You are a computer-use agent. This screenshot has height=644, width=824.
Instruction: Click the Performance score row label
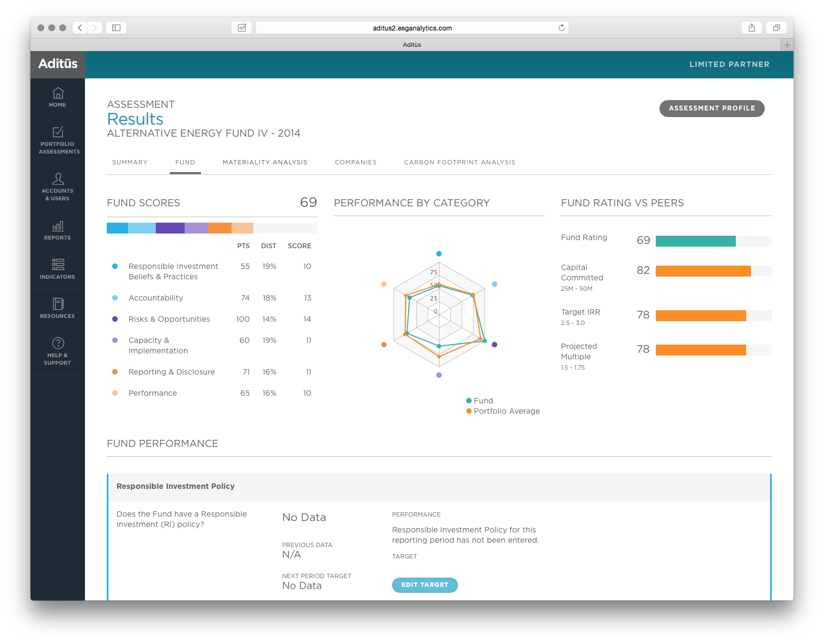click(x=152, y=393)
